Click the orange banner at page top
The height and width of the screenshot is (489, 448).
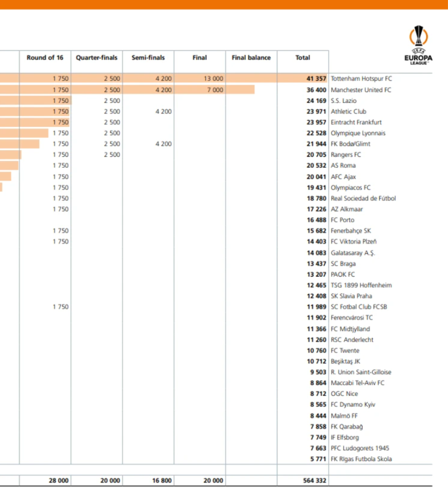click(224, 4)
